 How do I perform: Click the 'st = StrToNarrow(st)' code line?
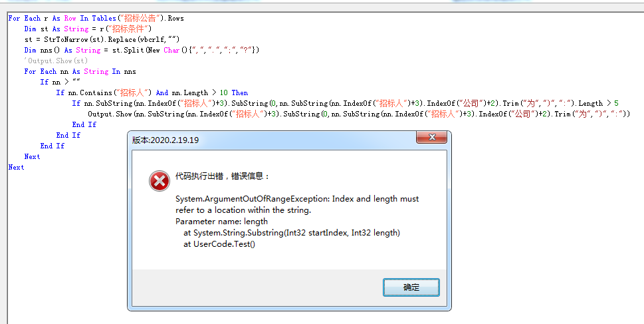102,39
